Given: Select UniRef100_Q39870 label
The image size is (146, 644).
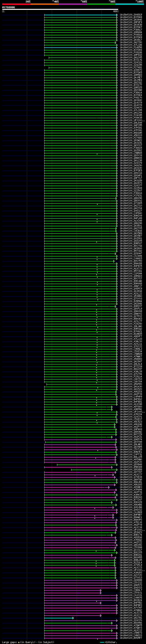Looking at the screenshot, I should [x=131, y=70].
